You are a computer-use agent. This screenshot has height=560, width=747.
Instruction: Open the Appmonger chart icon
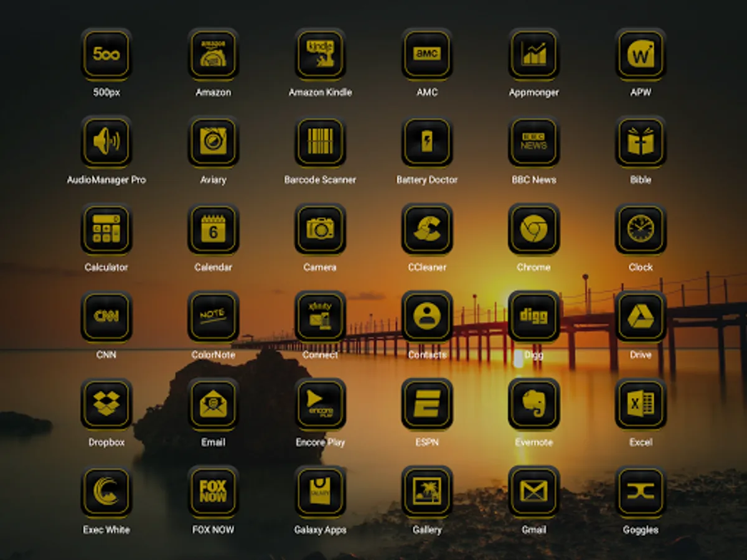(x=534, y=54)
